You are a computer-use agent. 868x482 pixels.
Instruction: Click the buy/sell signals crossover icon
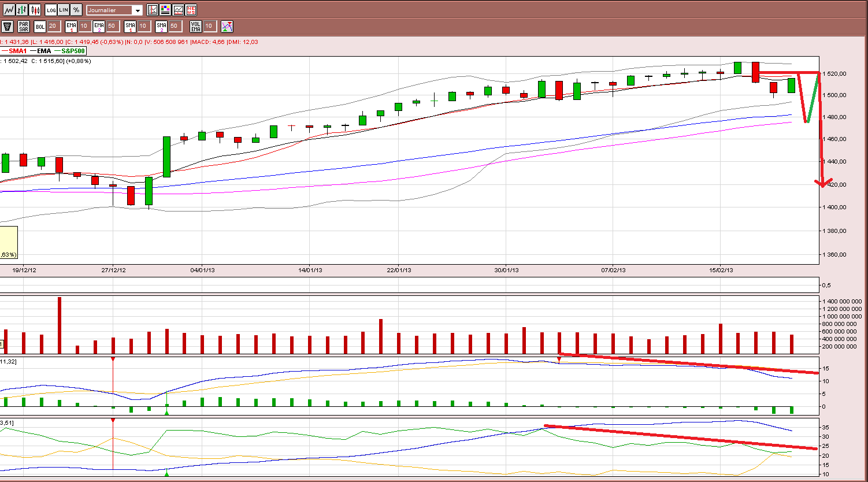pyautogui.click(x=227, y=26)
